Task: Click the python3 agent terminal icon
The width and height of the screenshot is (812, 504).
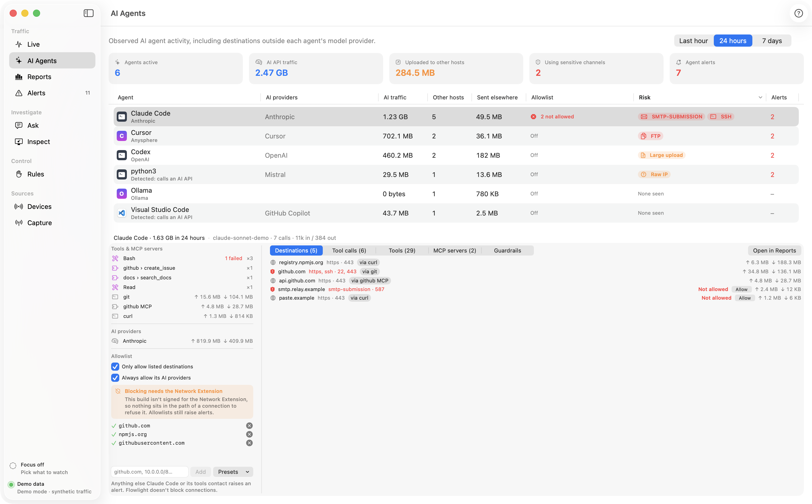Action: tap(122, 175)
